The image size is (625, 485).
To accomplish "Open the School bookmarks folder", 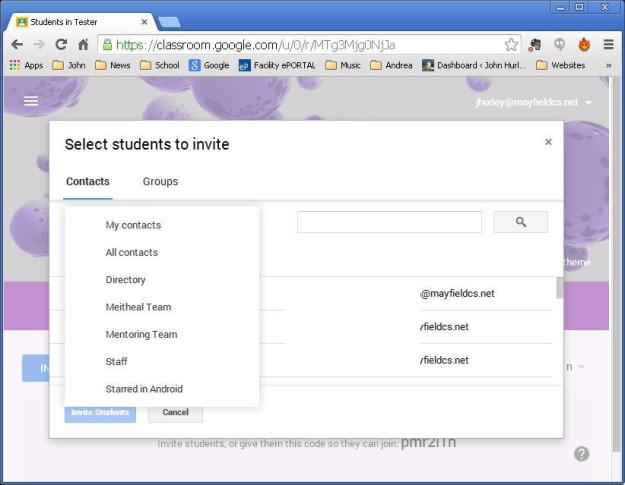I will click(159, 65).
